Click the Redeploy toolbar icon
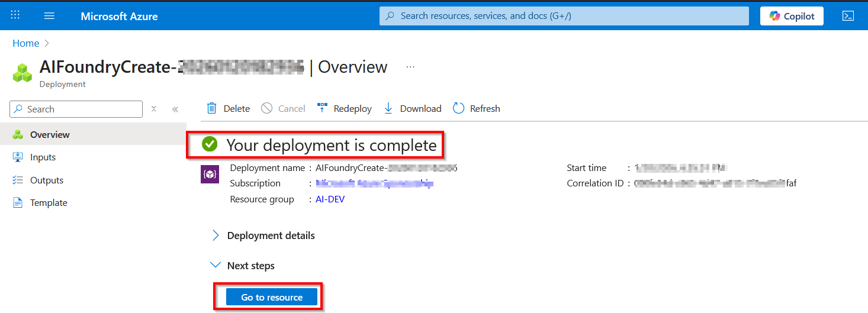 tap(323, 108)
